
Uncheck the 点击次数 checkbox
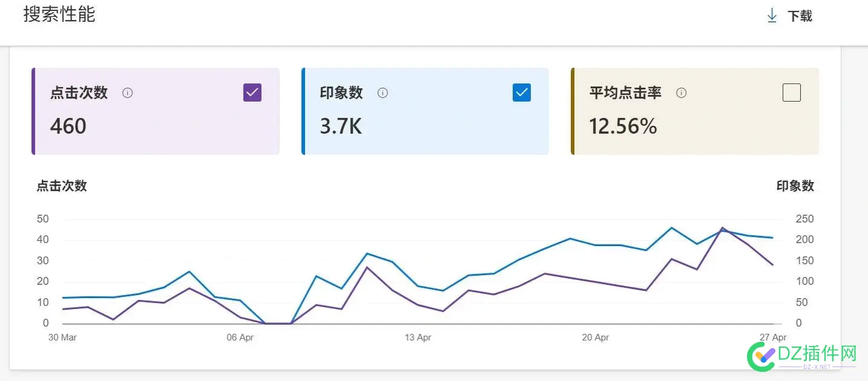click(252, 92)
